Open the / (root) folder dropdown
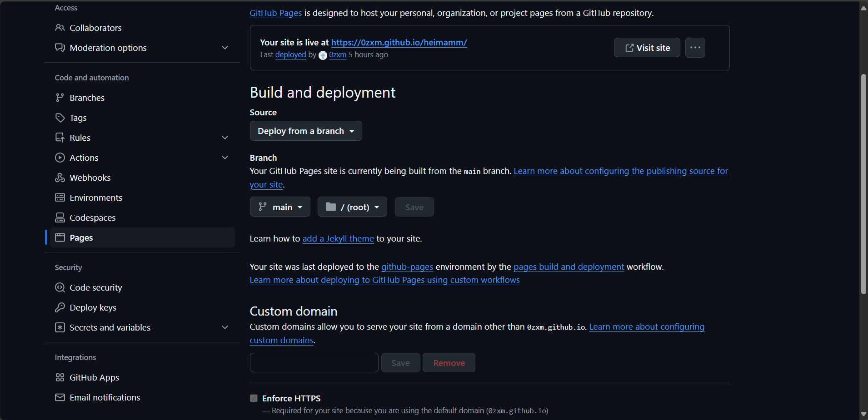868x420 pixels. tap(352, 207)
